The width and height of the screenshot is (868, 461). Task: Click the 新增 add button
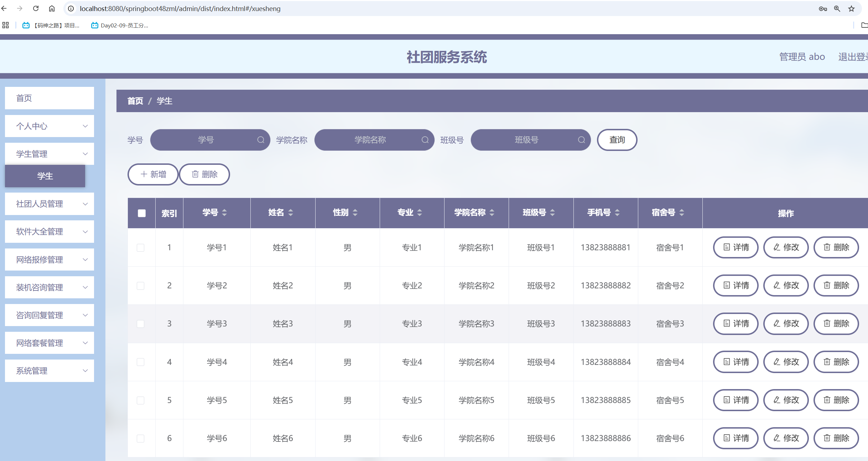[153, 174]
